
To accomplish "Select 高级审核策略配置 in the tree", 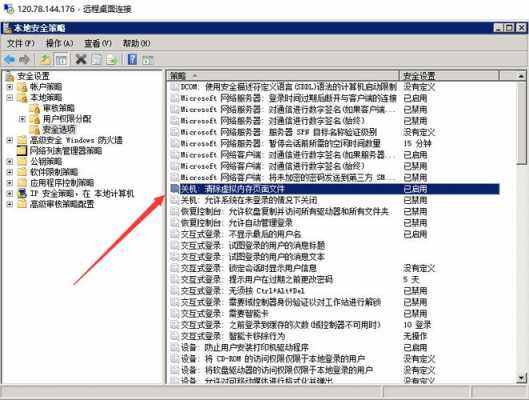I will click(62, 204).
